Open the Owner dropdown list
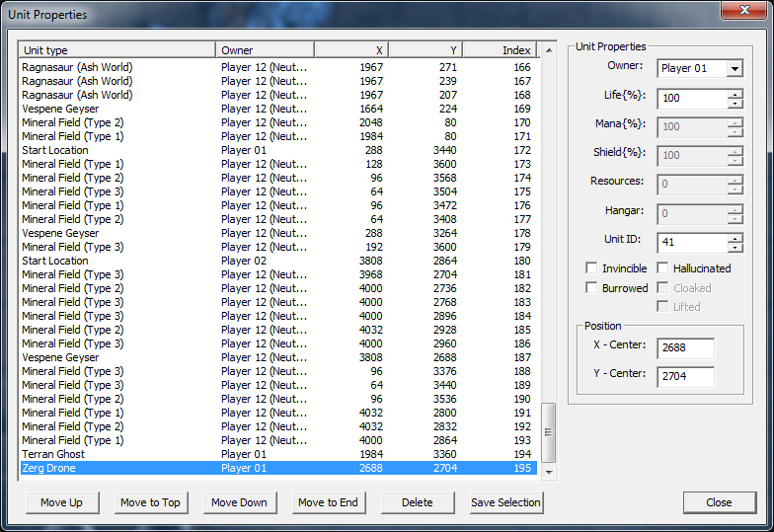Viewport: 774px width, 532px height. point(734,69)
